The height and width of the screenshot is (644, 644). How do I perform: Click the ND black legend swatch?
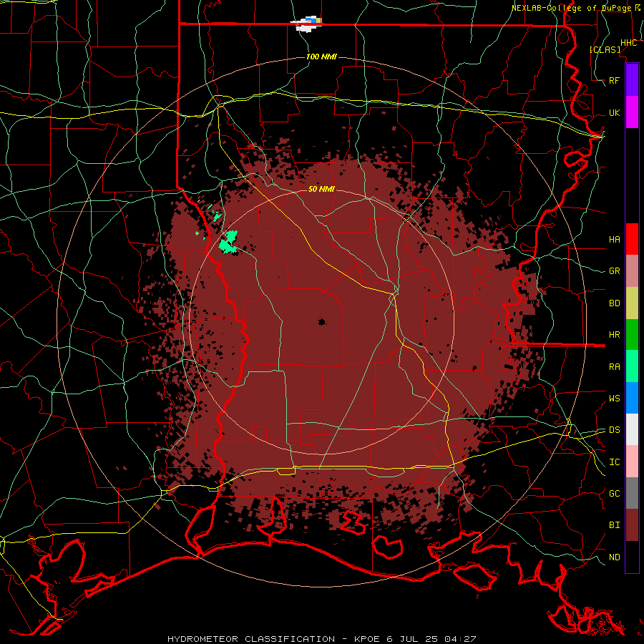[x=632, y=557]
